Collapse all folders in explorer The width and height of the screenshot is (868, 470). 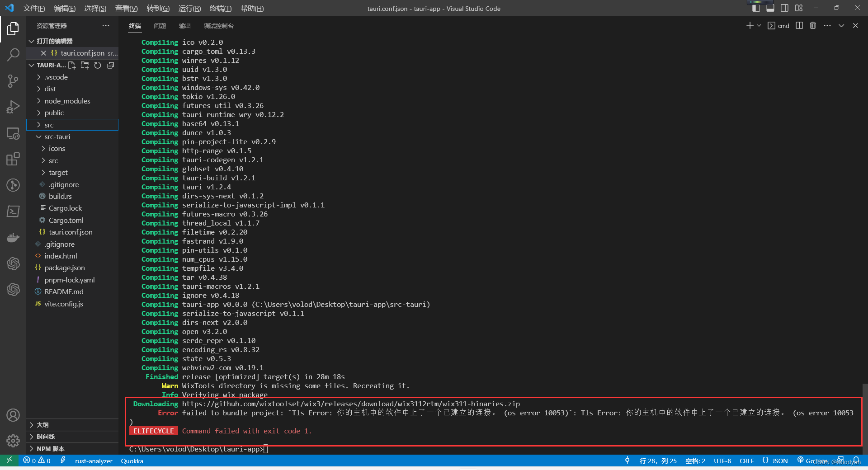(110, 65)
